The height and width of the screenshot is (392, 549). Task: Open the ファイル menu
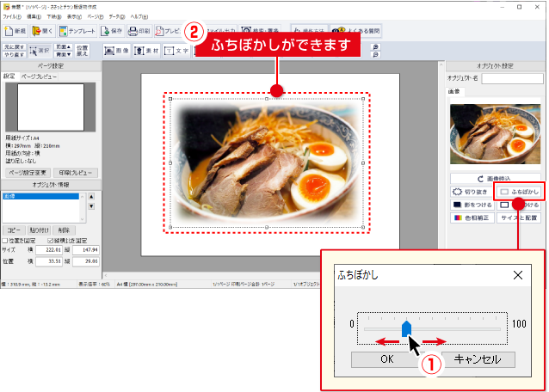[x=12, y=17]
